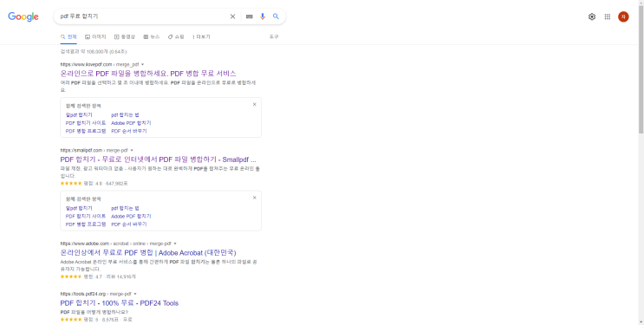Click 'PDF 합치기 사이트' under the ilovepdf result
Screen dimensions: 644x325
point(86,123)
